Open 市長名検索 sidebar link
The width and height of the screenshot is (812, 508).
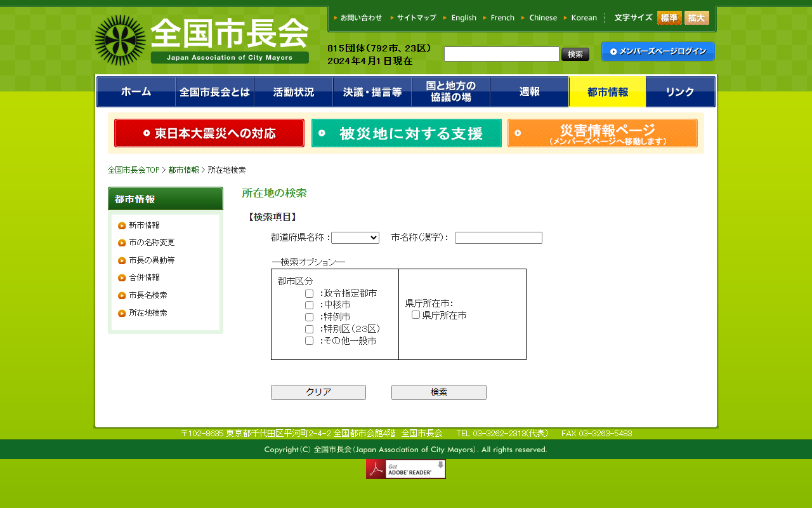[148, 295]
